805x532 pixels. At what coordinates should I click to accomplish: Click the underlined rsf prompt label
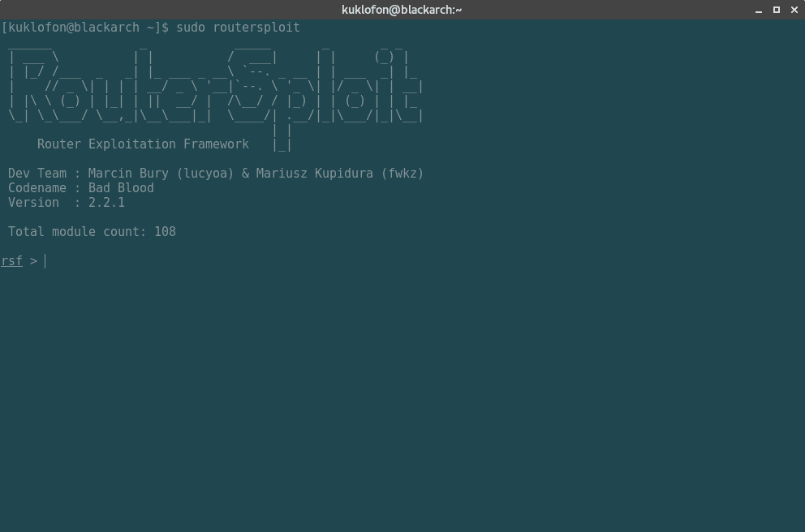(x=11, y=261)
